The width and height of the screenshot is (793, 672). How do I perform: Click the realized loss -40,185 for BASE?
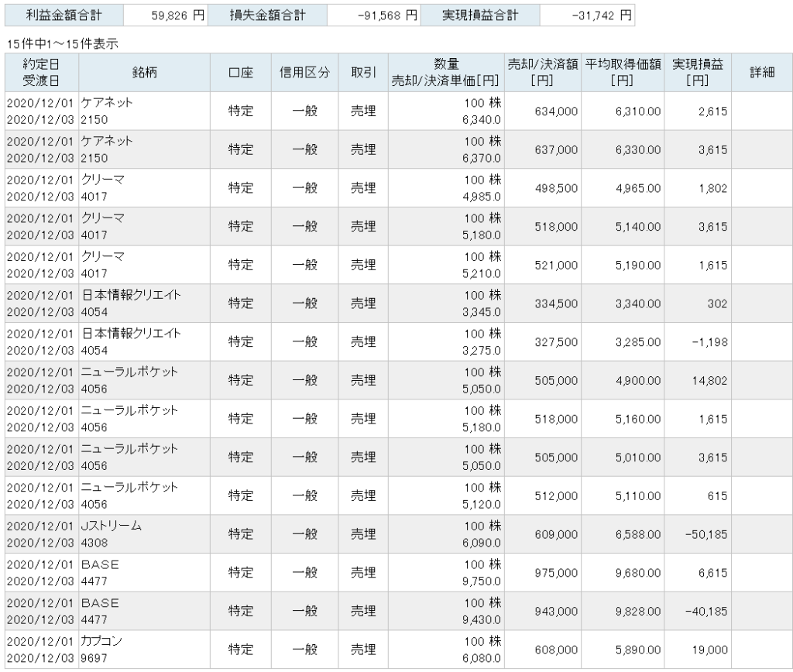706,611
